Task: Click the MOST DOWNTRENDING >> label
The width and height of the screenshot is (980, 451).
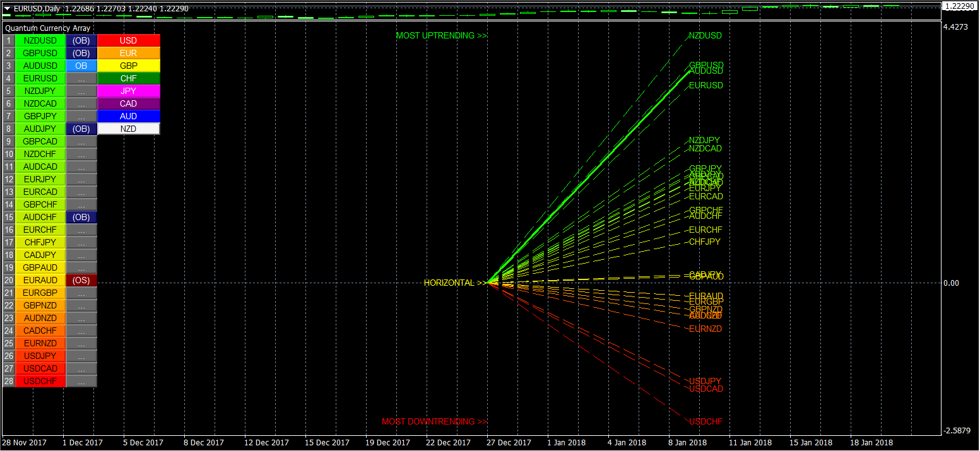Action: pyautogui.click(x=434, y=421)
